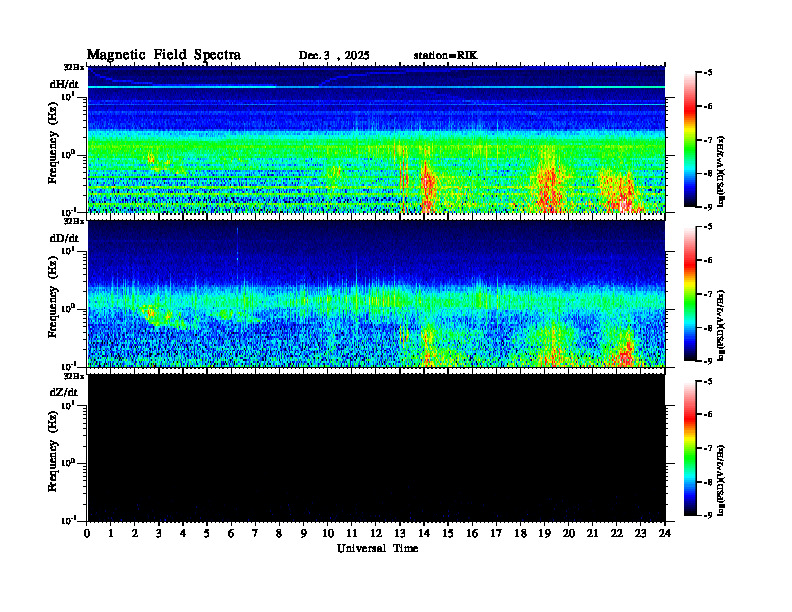Click the "-5" value on dH/dt color bar

click(708, 73)
